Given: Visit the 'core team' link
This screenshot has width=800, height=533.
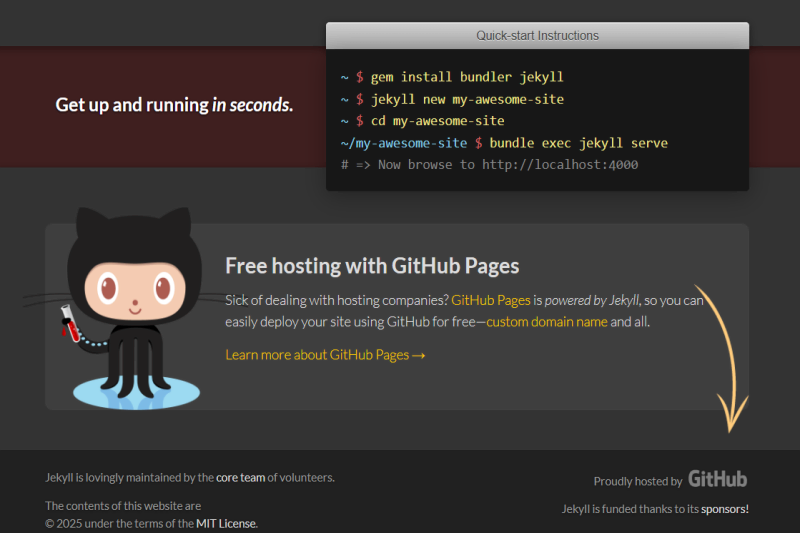Looking at the screenshot, I should point(240,477).
